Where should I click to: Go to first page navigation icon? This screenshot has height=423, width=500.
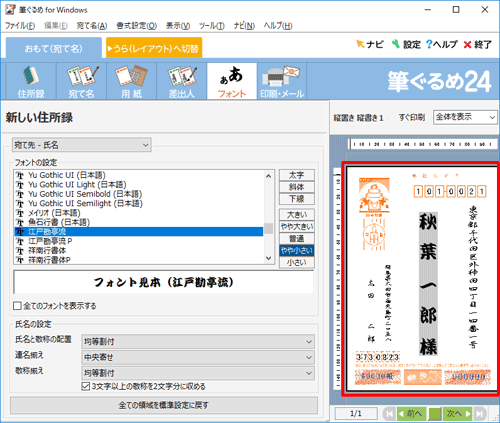tap(389, 414)
